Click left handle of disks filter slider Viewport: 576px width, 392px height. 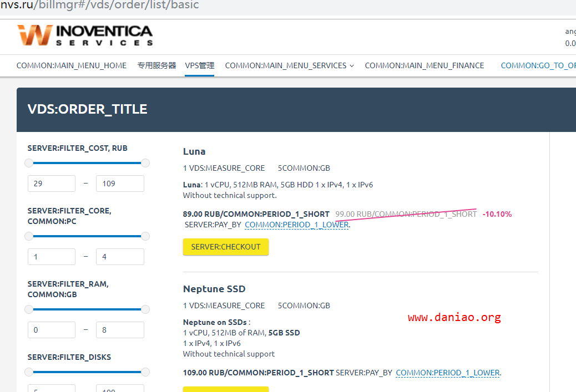click(x=29, y=372)
